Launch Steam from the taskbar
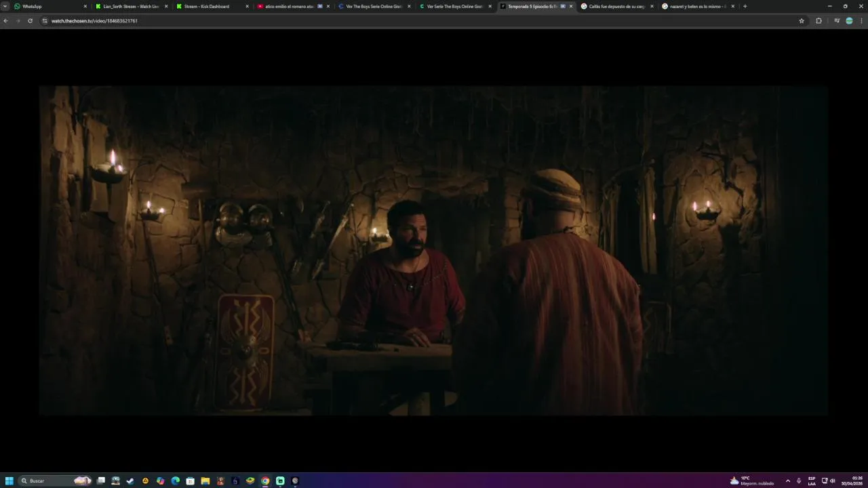The height and width of the screenshot is (488, 868). pyautogui.click(x=130, y=481)
